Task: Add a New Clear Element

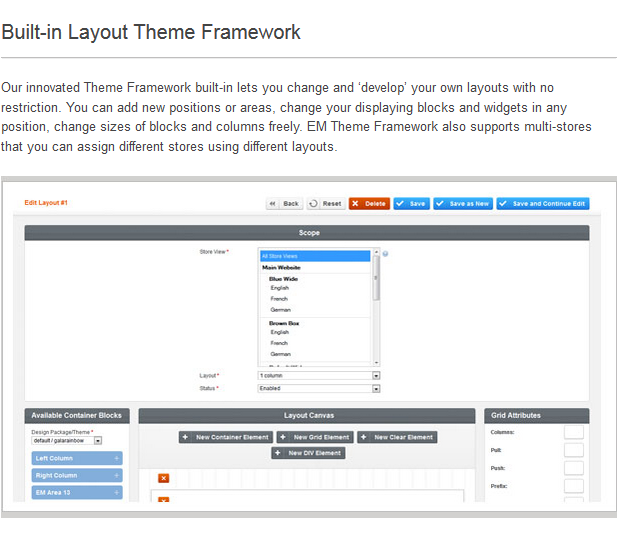Action: tap(397, 437)
